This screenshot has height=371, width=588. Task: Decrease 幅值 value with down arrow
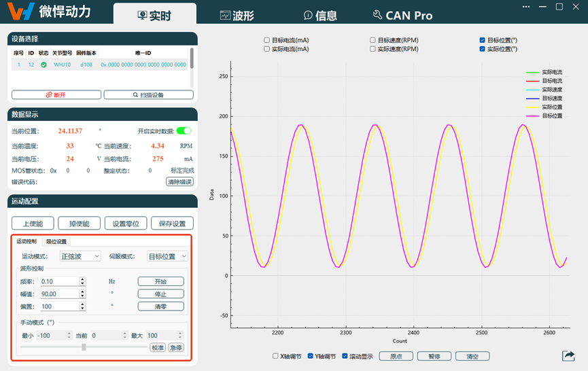[82, 296]
